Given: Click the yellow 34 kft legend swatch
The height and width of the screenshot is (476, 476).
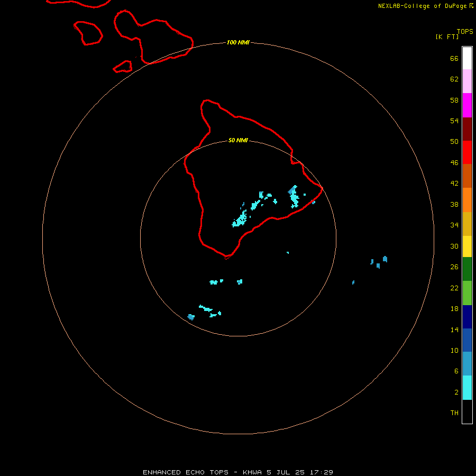Looking at the screenshot, I should pyautogui.click(x=467, y=246).
